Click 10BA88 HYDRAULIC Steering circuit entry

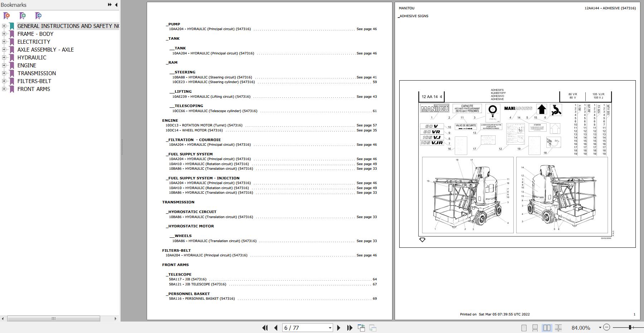[274, 77]
